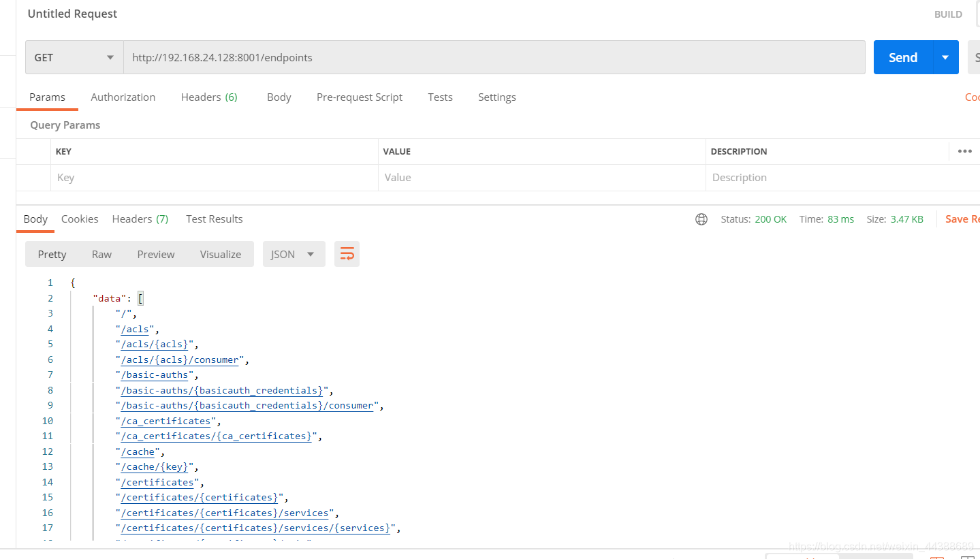Open the response Cookies tab
This screenshot has height=559, width=980.
pos(80,219)
